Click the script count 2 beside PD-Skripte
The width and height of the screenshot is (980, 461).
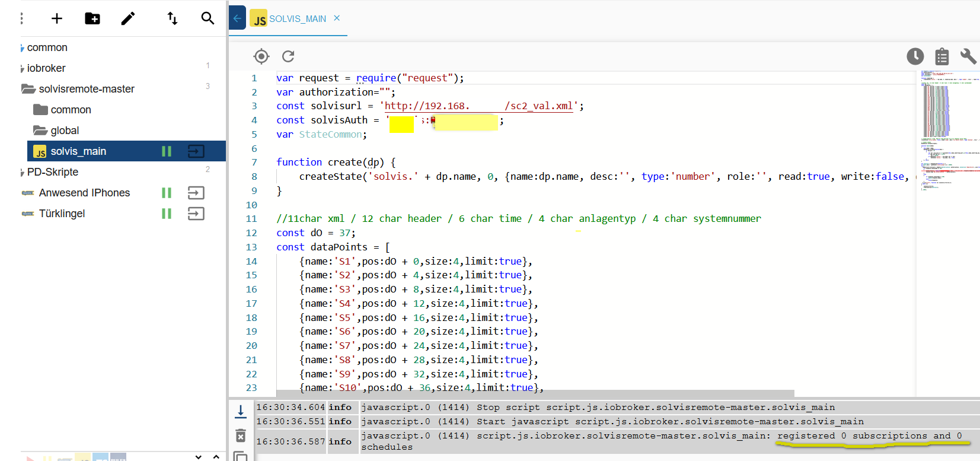(208, 169)
